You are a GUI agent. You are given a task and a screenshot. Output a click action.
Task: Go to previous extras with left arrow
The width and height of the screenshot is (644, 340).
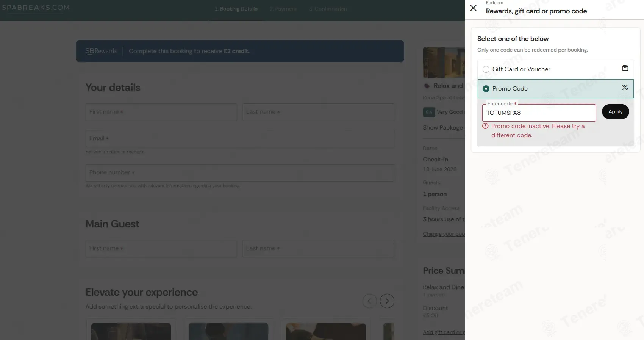tap(370, 301)
